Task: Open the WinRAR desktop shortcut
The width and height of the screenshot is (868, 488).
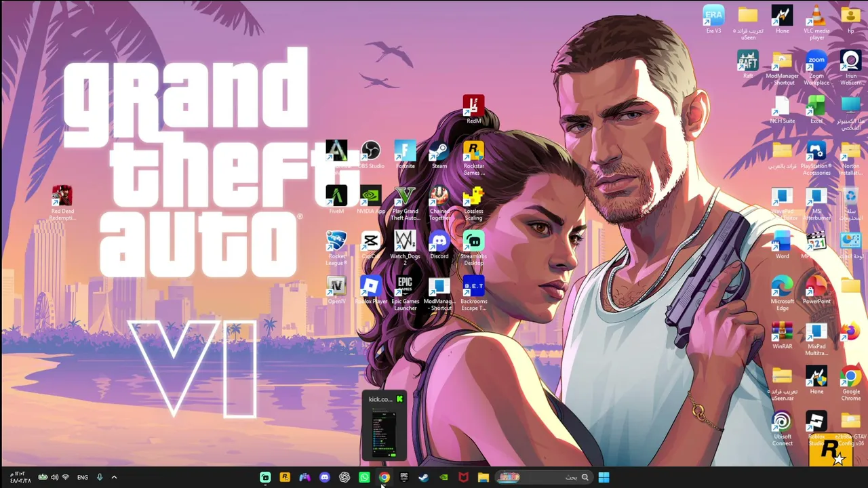Action: point(782,336)
